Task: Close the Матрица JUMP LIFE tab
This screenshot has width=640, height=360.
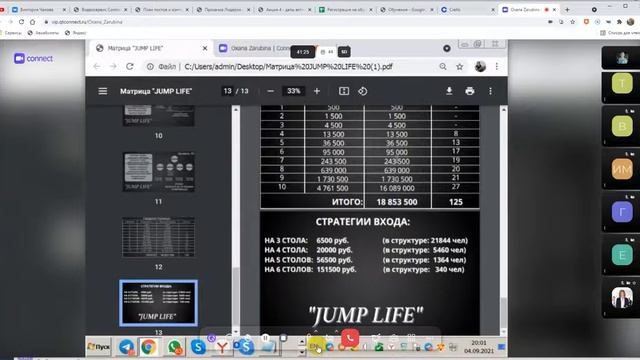Action: [205, 48]
